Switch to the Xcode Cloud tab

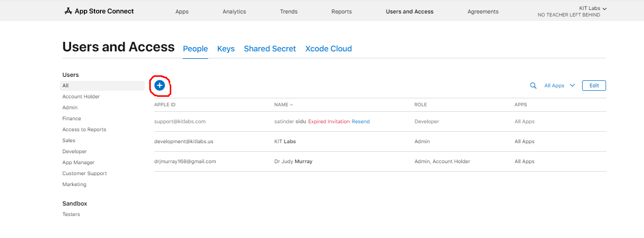coord(328,49)
